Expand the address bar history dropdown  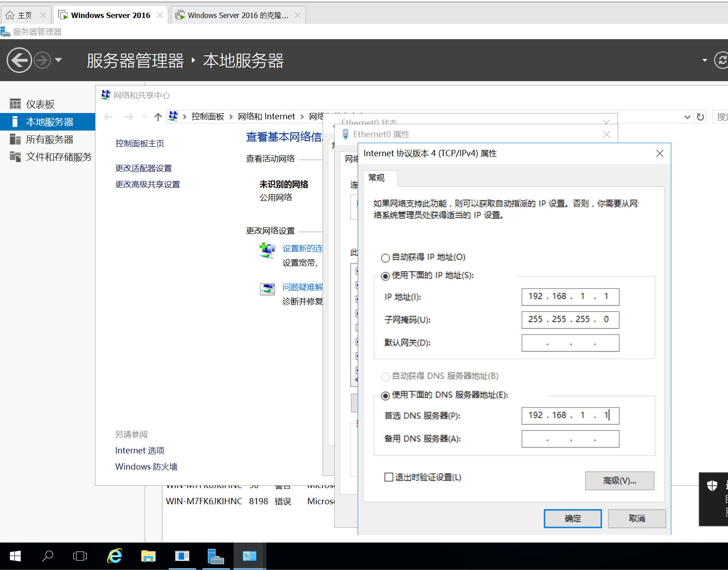[688, 117]
